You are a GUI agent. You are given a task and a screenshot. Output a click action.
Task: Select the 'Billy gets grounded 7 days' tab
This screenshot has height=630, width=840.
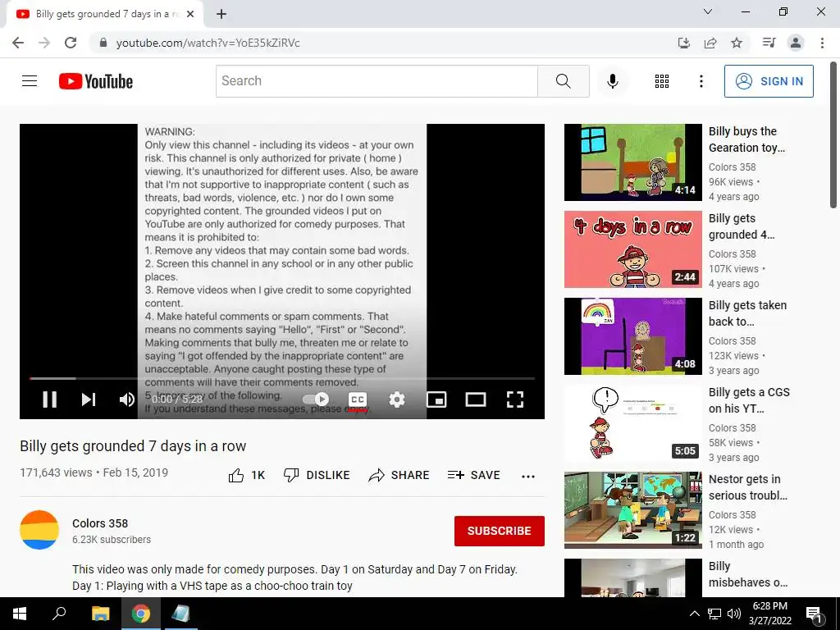104,15
